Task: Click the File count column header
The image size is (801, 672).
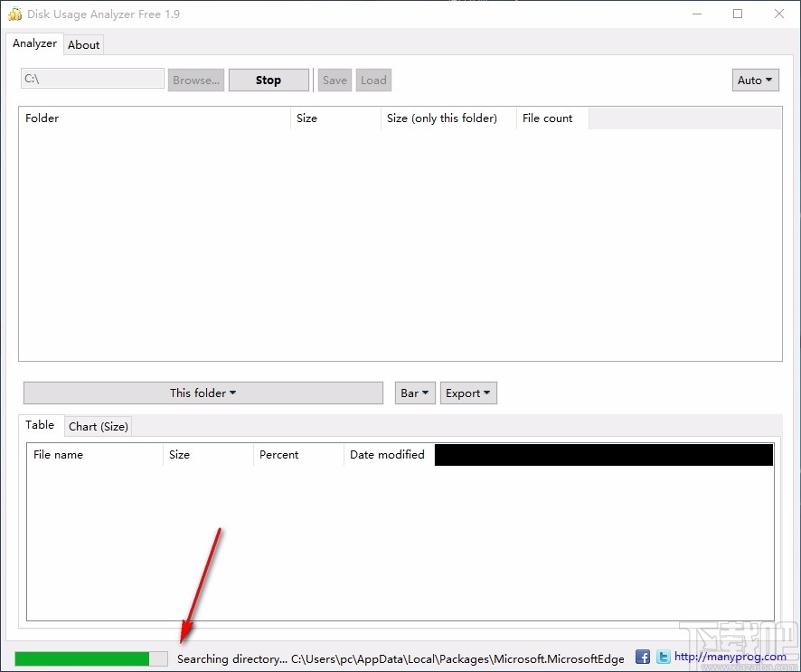Action: point(547,118)
